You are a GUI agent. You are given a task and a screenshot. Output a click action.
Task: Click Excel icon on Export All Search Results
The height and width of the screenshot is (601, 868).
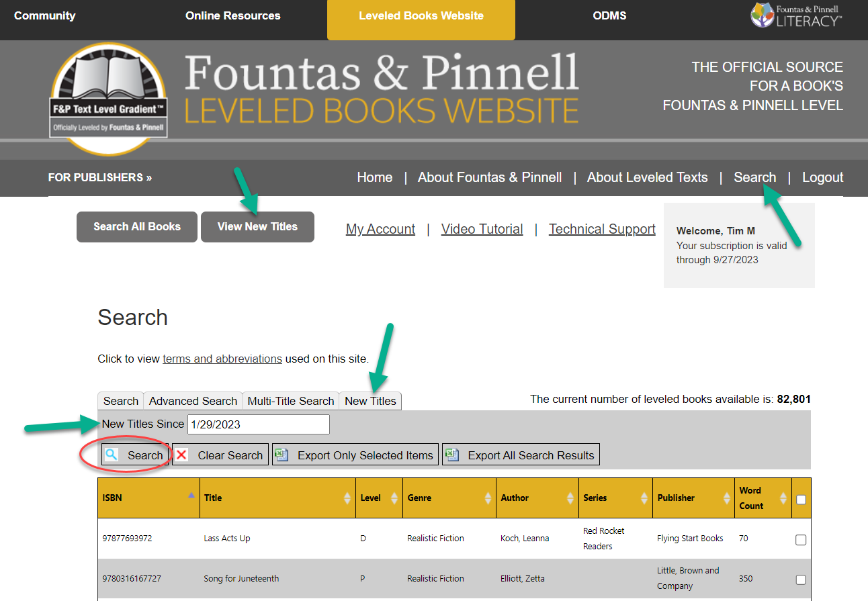(x=453, y=455)
